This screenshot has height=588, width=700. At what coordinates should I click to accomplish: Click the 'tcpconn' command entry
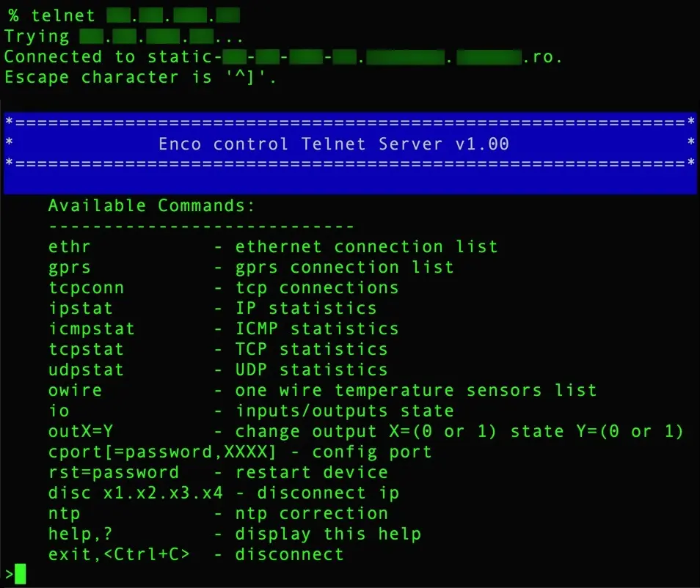click(x=86, y=288)
